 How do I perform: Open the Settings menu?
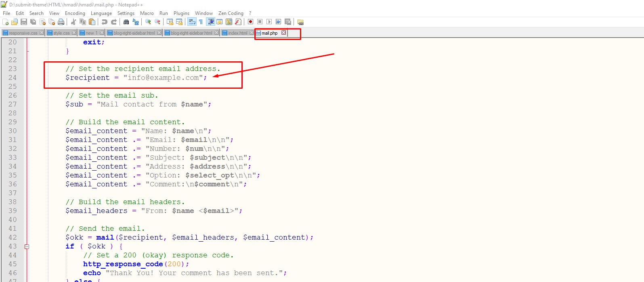pos(126,13)
